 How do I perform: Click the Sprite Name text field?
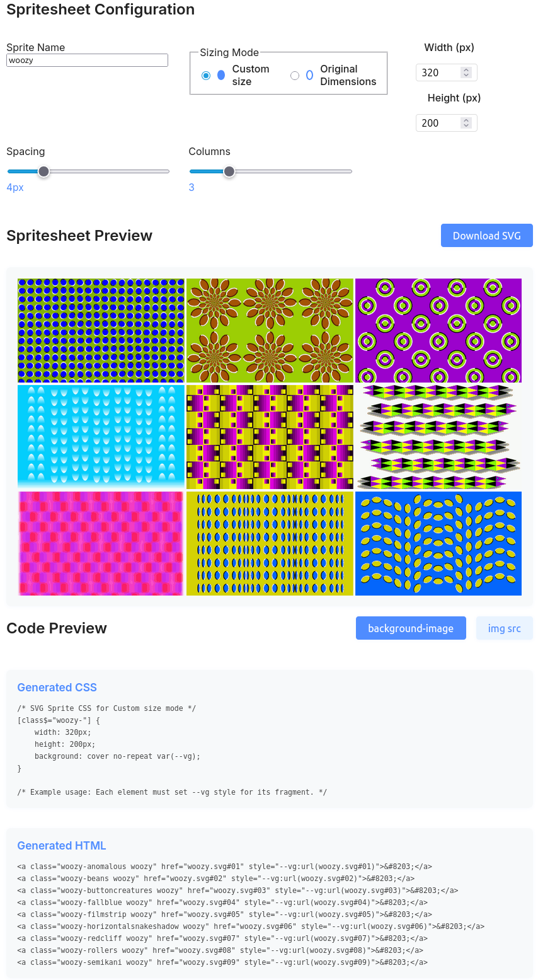point(87,61)
